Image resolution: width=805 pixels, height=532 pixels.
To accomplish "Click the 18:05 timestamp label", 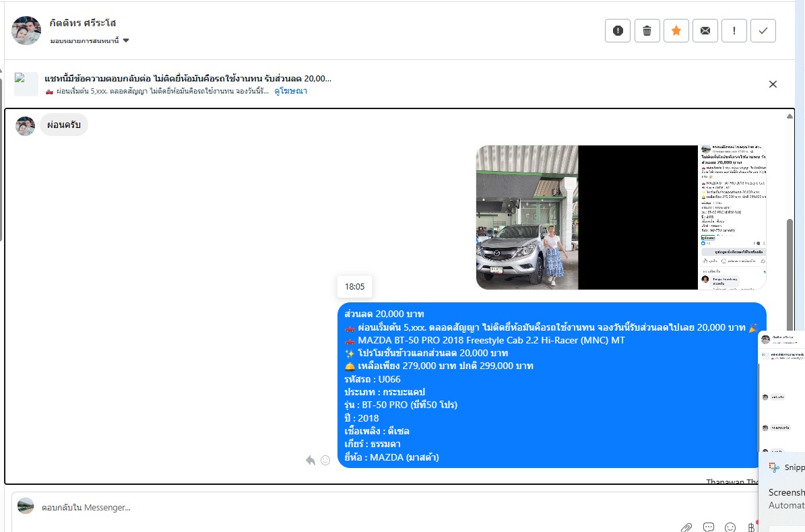I will click(x=355, y=287).
